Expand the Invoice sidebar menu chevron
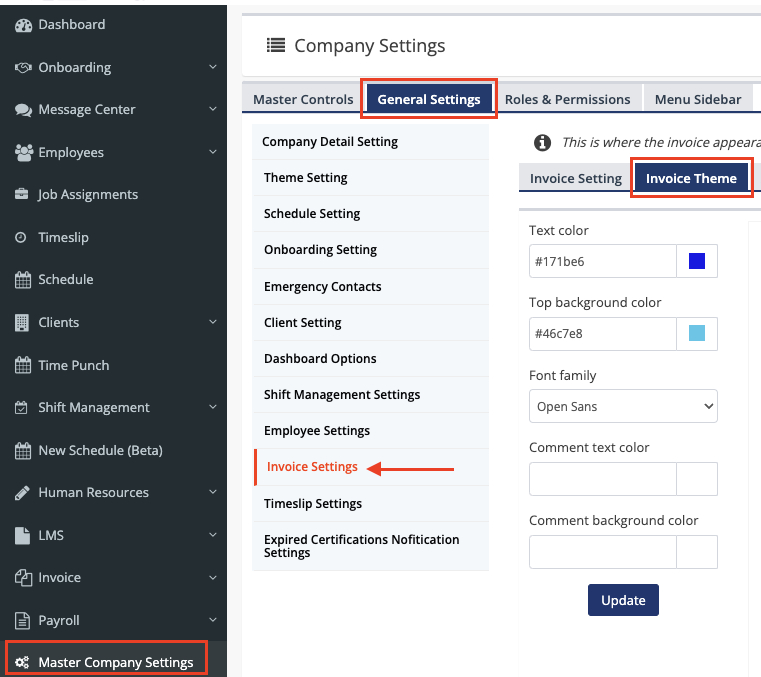This screenshot has width=761, height=677. (212, 578)
